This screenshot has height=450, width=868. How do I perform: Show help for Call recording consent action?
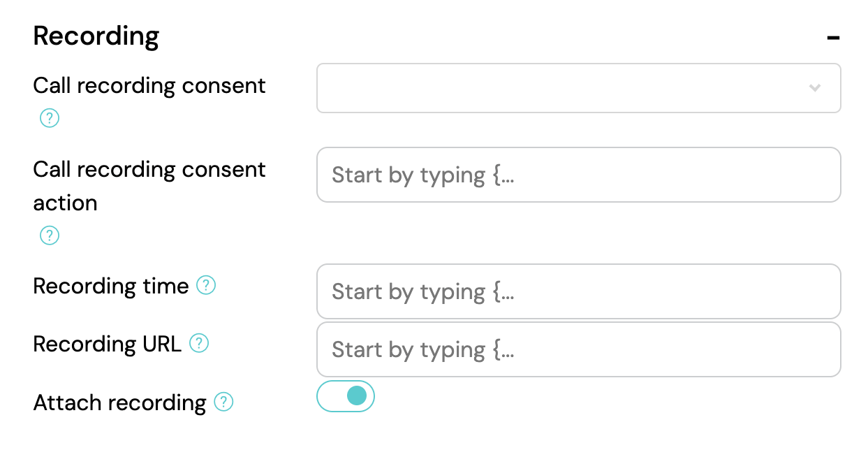coord(49,236)
